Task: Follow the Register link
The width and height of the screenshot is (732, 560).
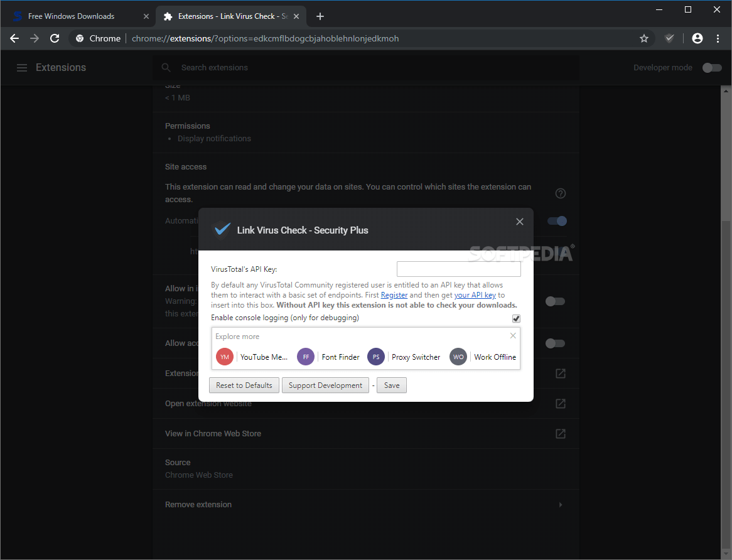Action: click(394, 294)
